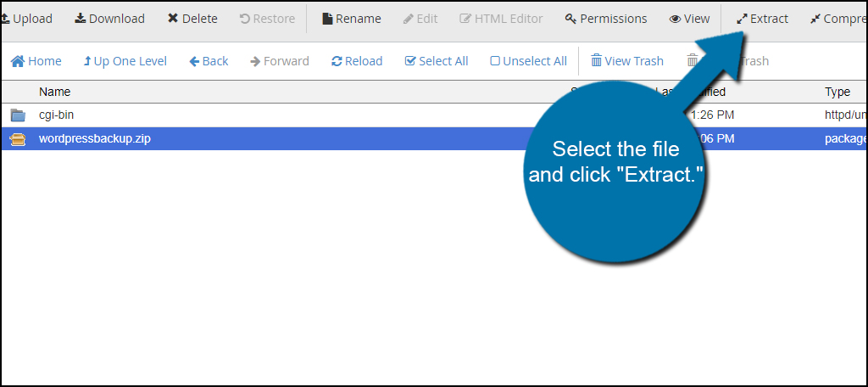
Task: Navigate Back in file manager
Action: [209, 61]
